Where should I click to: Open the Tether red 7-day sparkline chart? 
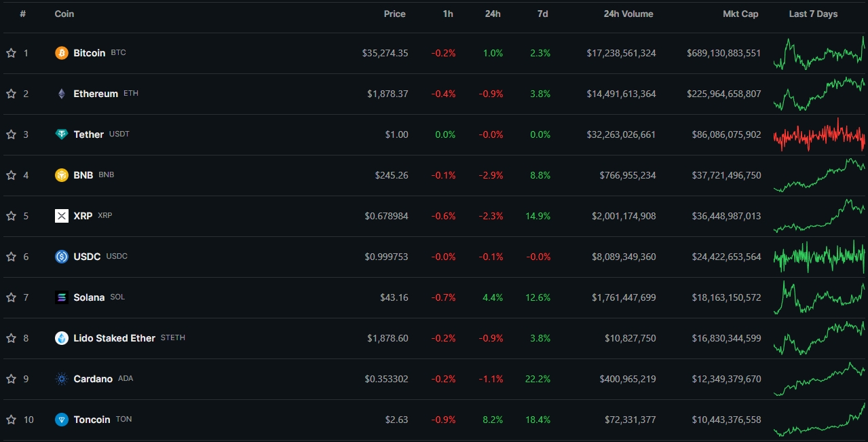[x=819, y=134]
